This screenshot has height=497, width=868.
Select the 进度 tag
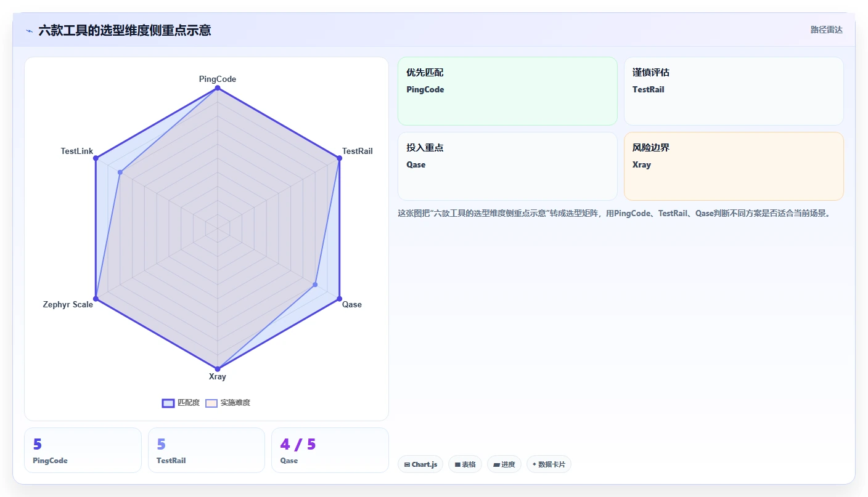504,464
